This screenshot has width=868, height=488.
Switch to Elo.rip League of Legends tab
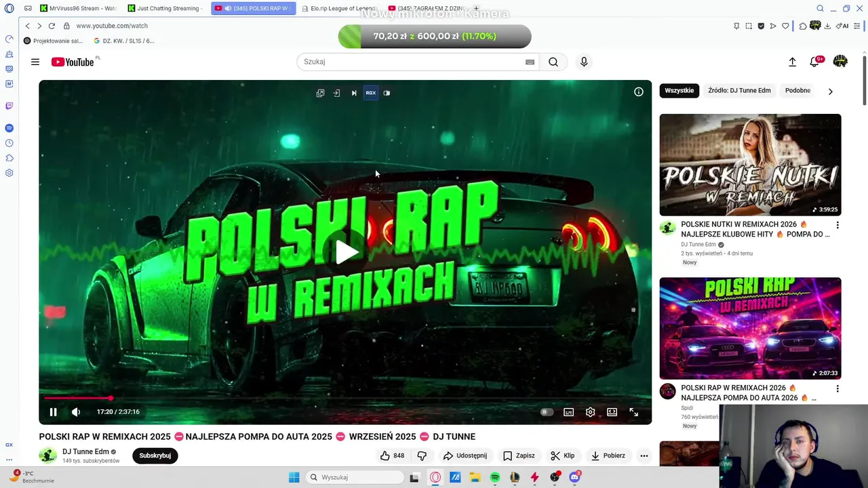(338, 9)
